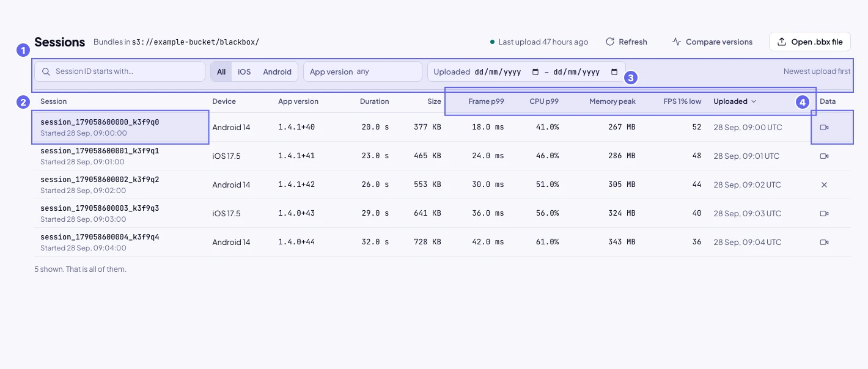Click the 28 Sep, 09:03 UTC uploaded cell
Viewport: 868px width, 369px height.
click(747, 213)
